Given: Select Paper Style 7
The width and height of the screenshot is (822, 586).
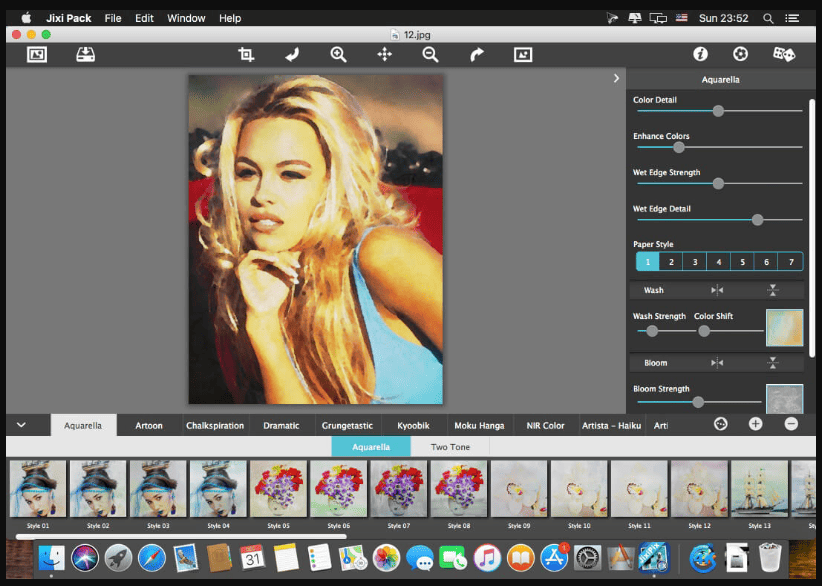Looking at the screenshot, I should (x=791, y=262).
